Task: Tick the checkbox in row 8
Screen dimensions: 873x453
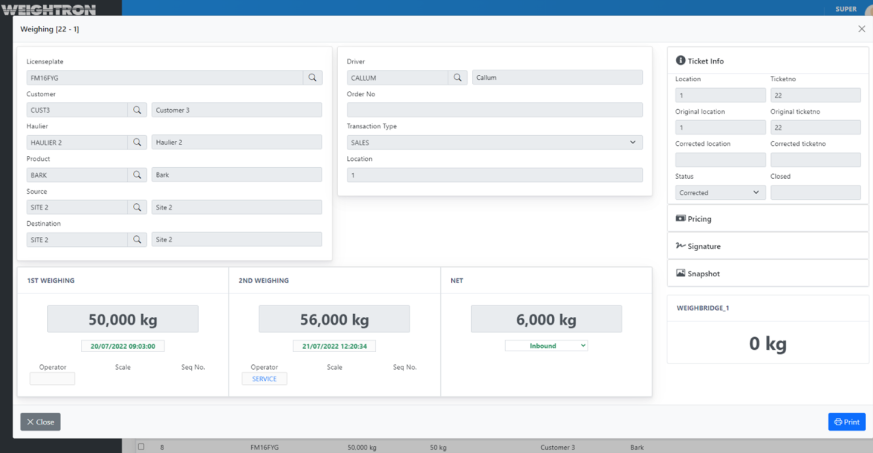Action: (x=141, y=446)
